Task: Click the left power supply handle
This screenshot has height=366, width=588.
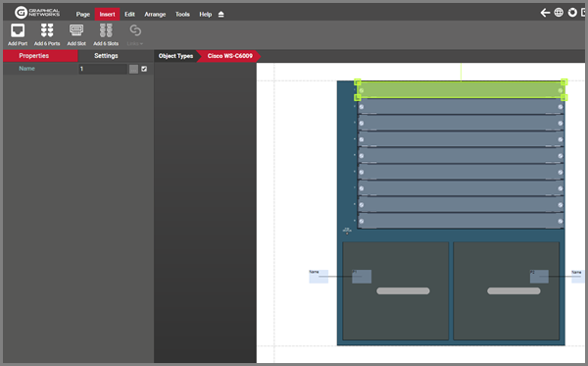Action: point(403,290)
